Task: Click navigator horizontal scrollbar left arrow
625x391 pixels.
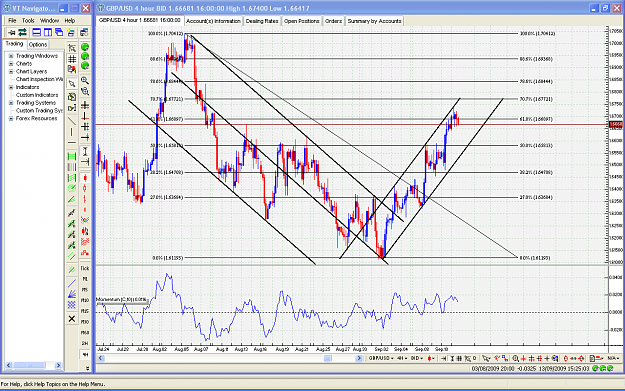Action: click(8, 365)
